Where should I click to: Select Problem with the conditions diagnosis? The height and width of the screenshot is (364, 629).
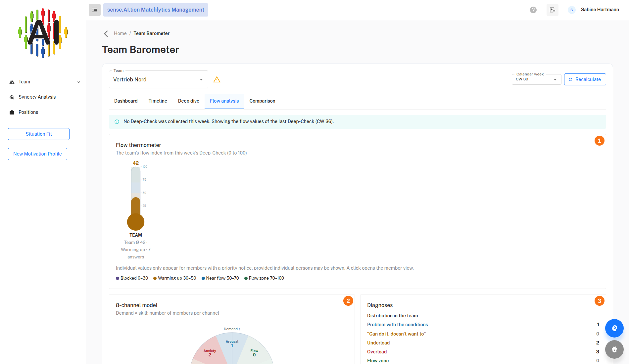coord(398,325)
